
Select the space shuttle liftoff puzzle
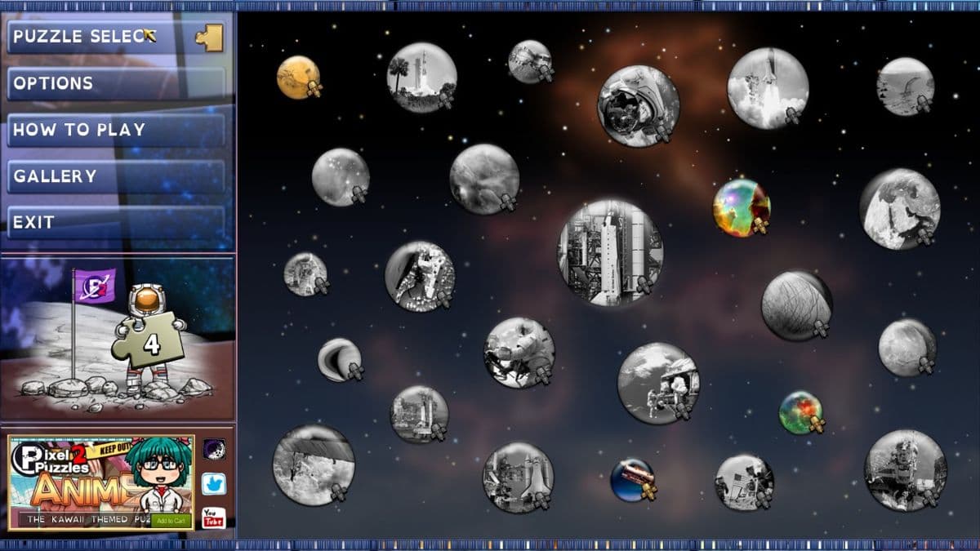click(768, 87)
